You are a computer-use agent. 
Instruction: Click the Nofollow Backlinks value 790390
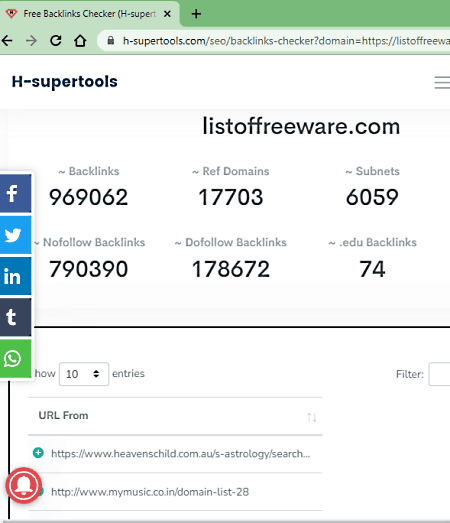point(88,269)
